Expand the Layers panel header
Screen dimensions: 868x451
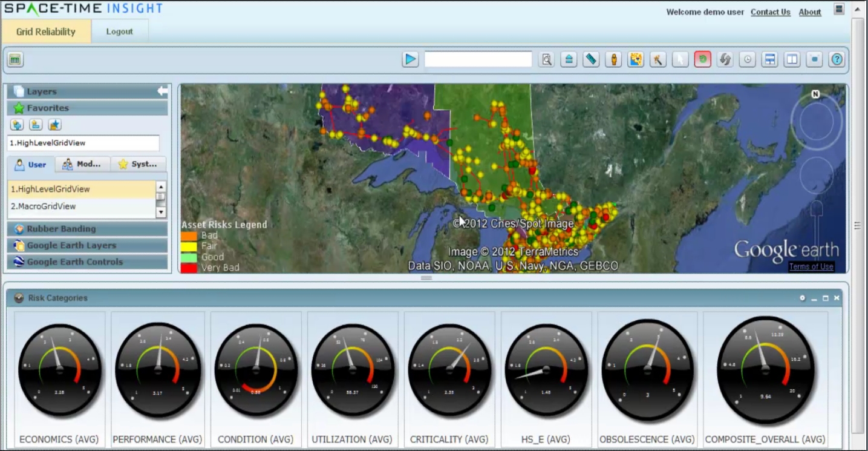[x=87, y=91]
